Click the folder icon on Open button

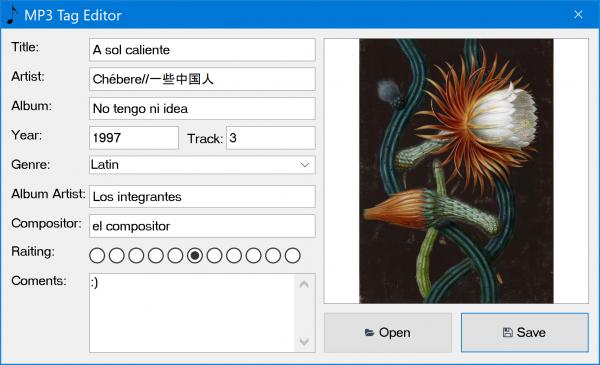(369, 332)
